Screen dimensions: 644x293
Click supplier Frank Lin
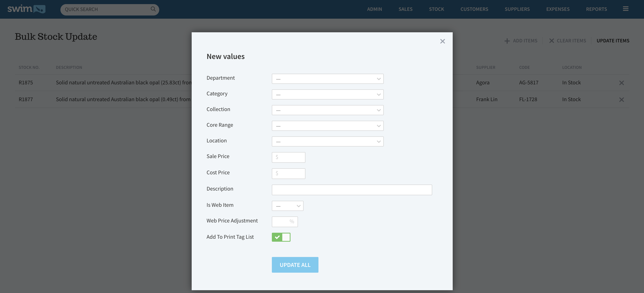pos(486,99)
